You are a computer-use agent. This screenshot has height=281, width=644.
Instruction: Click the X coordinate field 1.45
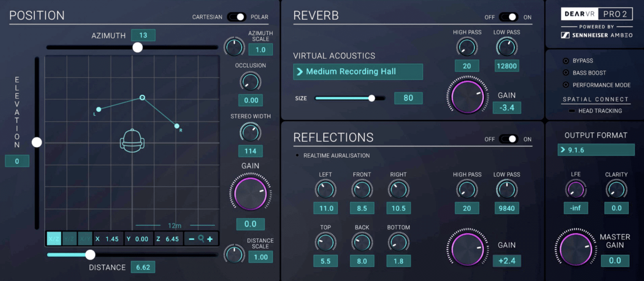108,239
